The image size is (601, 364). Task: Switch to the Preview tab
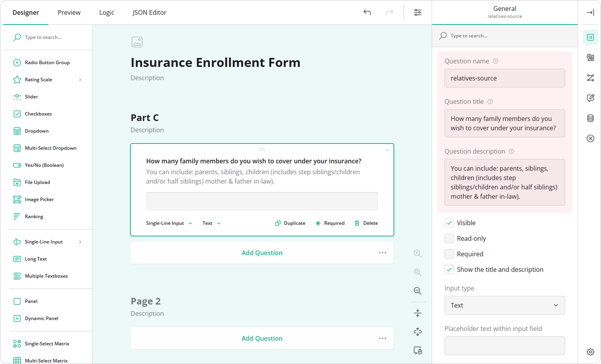(69, 12)
